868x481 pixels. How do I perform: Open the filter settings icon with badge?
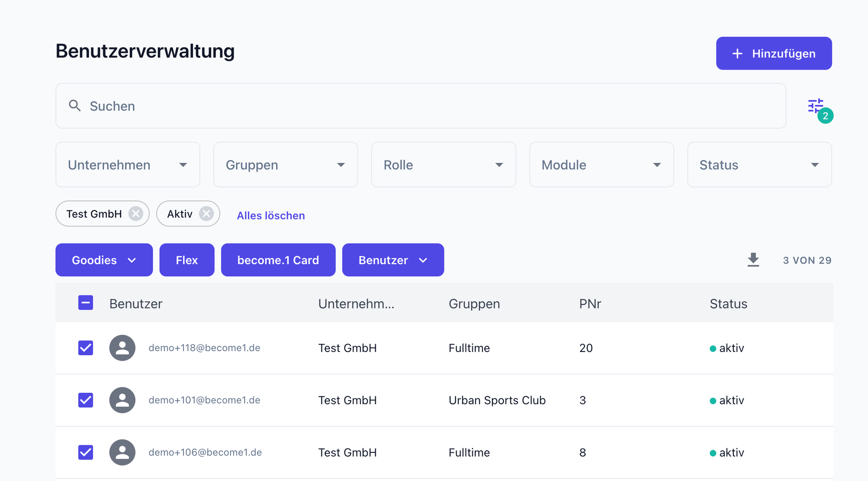pyautogui.click(x=816, y=106)
